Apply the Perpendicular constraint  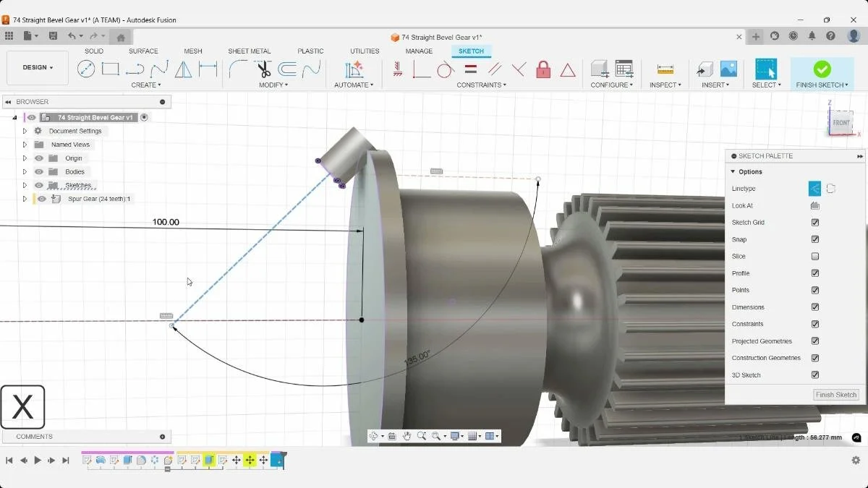click(519, 69)
